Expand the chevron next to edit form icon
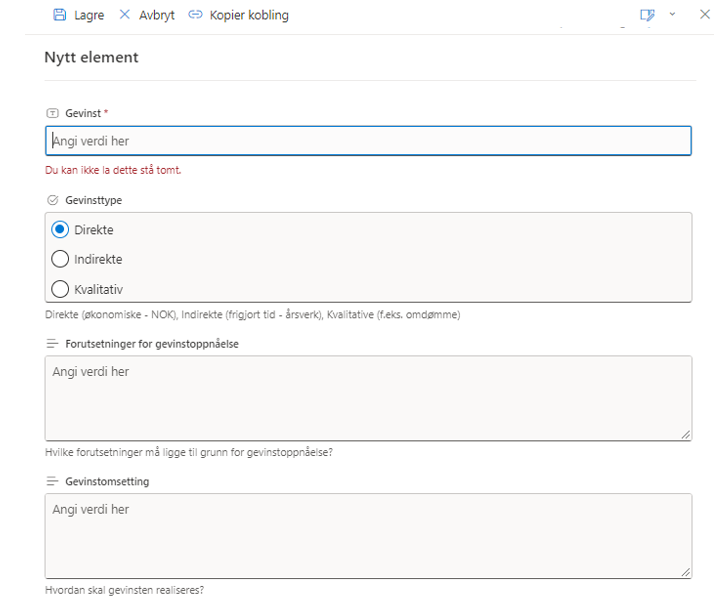Viewport: 716px width, 596px height. [x=672, y=15]
